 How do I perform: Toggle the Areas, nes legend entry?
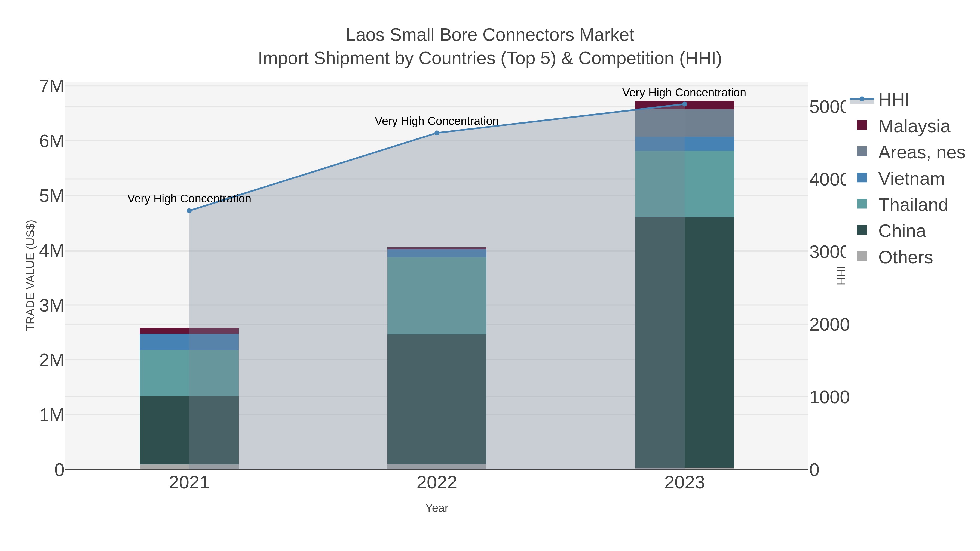tap(911, 152)
